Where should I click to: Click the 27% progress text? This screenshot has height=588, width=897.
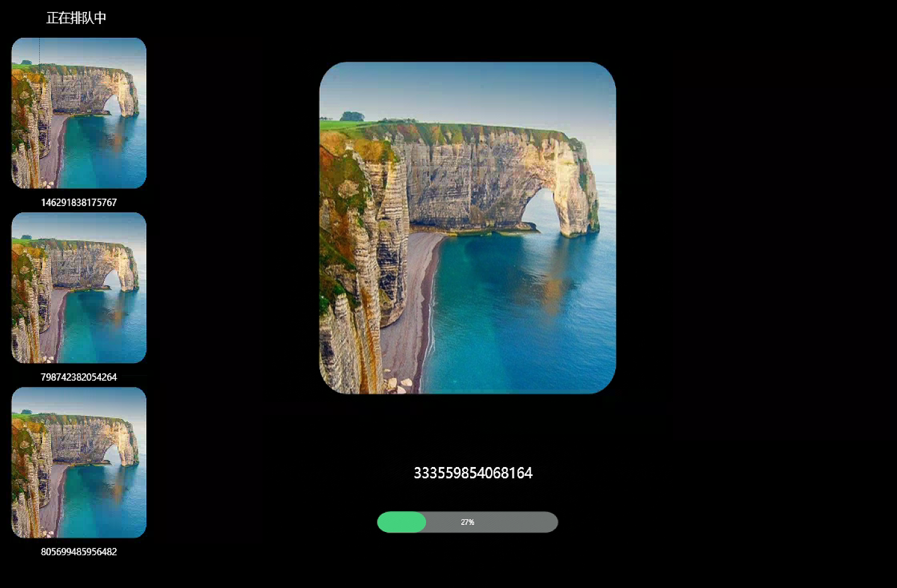coord(467,522)
